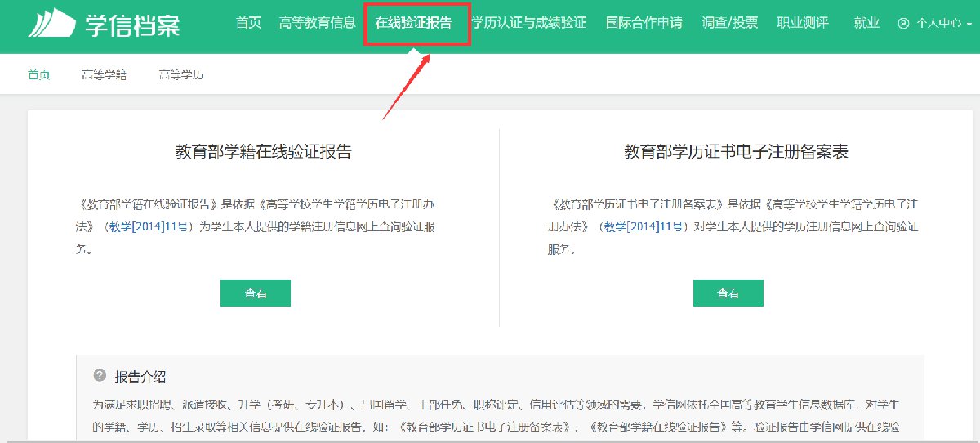Image resolution: width=980 pixels, height=443 pixels.
Task: Open the 高等教育信息 menu item
Action: [317, 23]
